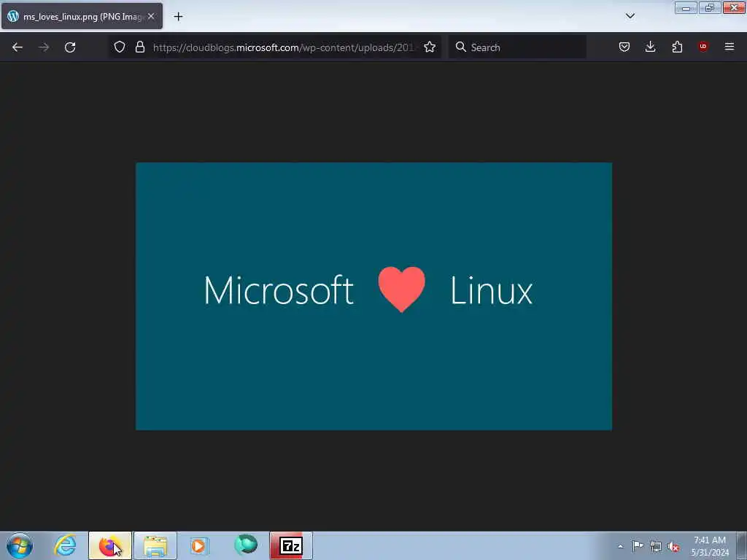Click the muted volume tray icon
The height and width of the screenshot is (560, 747).
coord(673,547)
